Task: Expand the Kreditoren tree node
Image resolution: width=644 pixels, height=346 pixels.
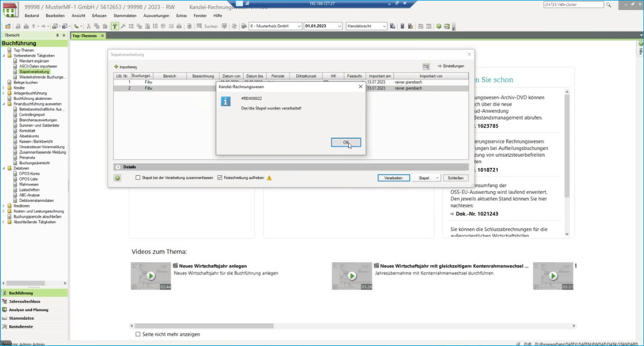Action: (x=4, y=206)
